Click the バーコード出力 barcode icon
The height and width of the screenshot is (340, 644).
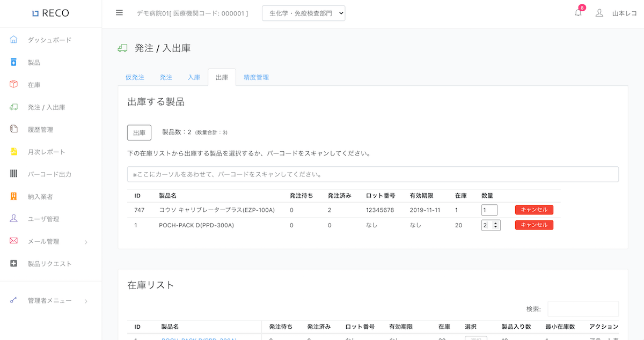click(x=13, y=174)
